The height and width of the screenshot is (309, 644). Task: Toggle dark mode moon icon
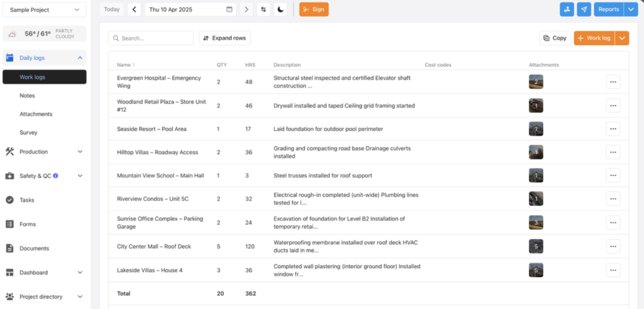[x=280, y=9]
